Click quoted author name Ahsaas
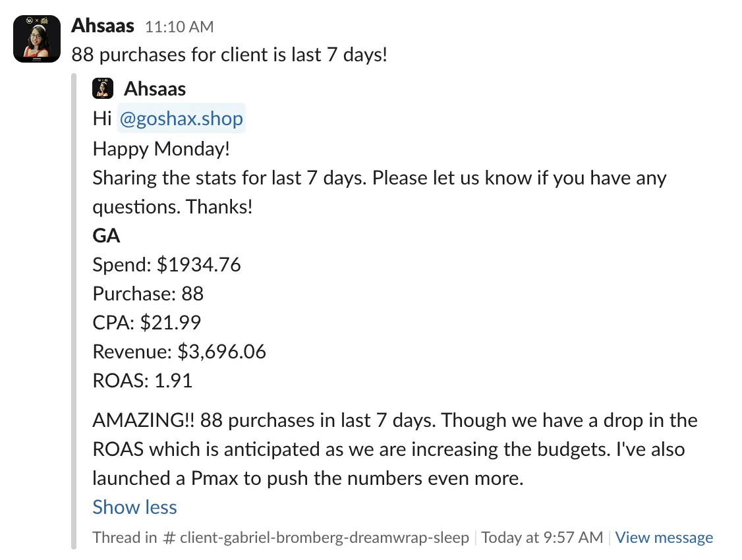This screenshot has height=560, width=742. point(155,89)
